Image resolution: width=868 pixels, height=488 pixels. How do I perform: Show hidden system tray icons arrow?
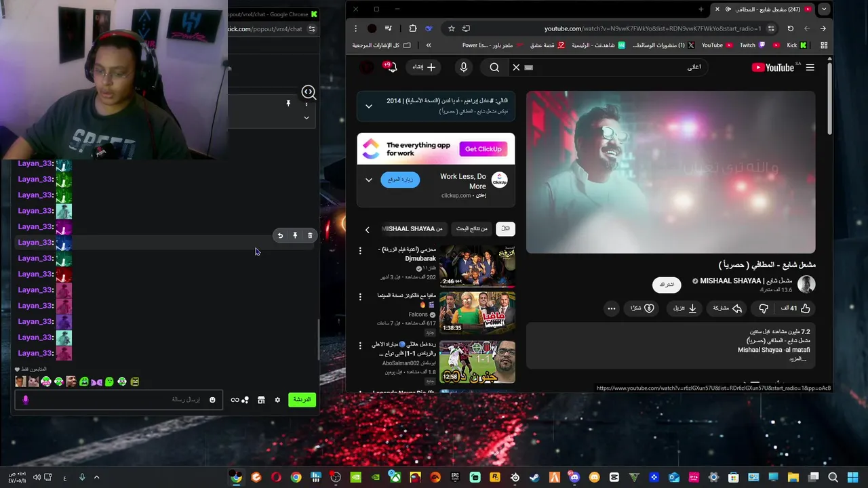(x=96, y=477)
